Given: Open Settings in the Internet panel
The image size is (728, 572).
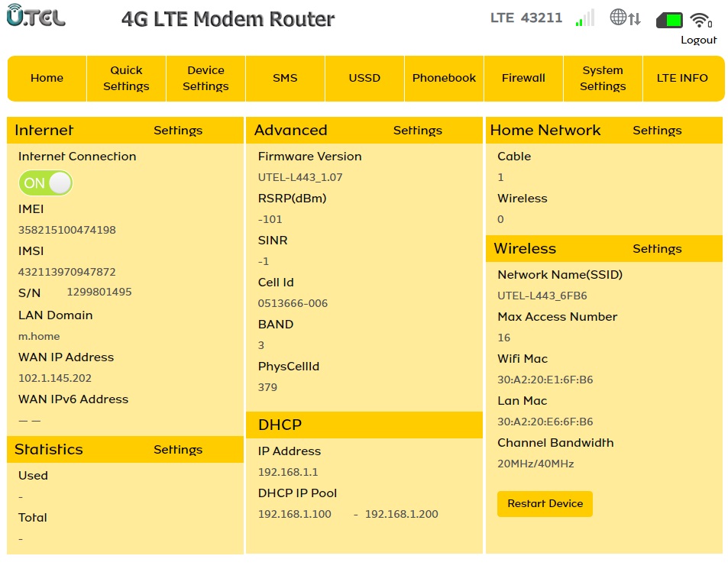Looking at the screenshot, I should (178, 131).
